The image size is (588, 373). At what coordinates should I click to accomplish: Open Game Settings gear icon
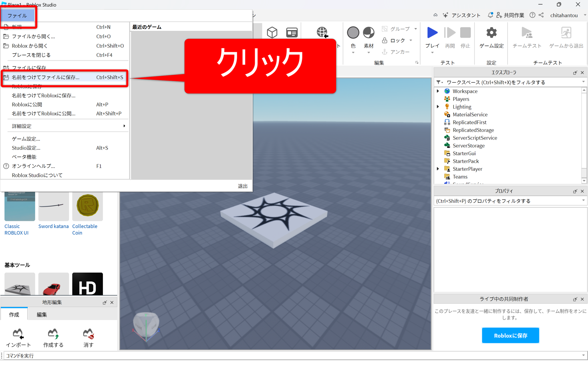(x=491, y=33)
